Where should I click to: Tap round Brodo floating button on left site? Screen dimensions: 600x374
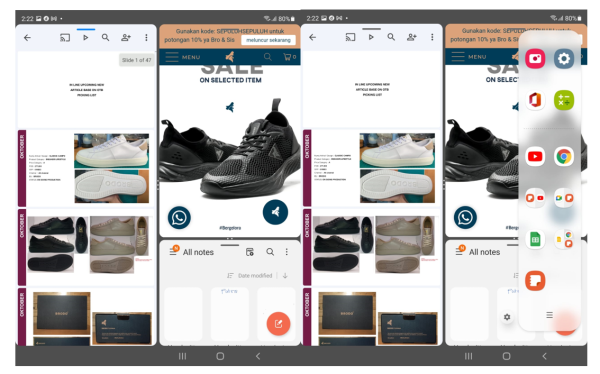click(x=275, y=212)
